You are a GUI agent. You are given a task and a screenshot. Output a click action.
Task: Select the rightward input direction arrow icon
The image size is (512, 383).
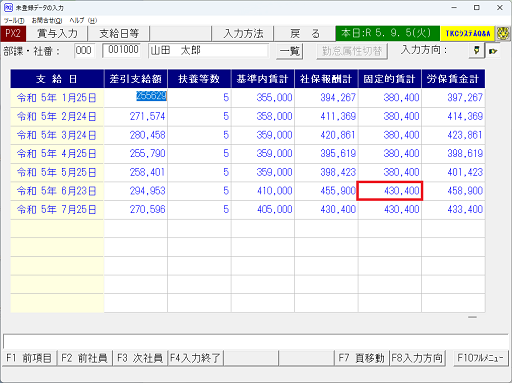(493, 51)
